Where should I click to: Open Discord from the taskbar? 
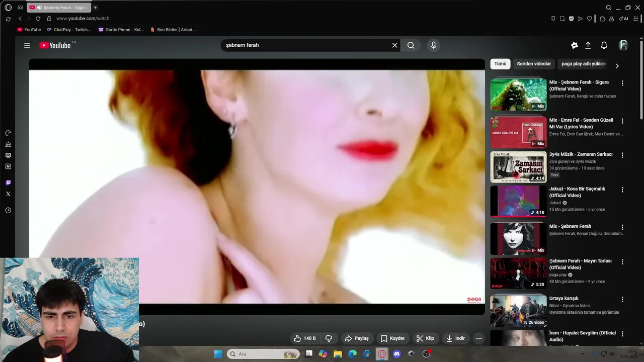[396, 354]
